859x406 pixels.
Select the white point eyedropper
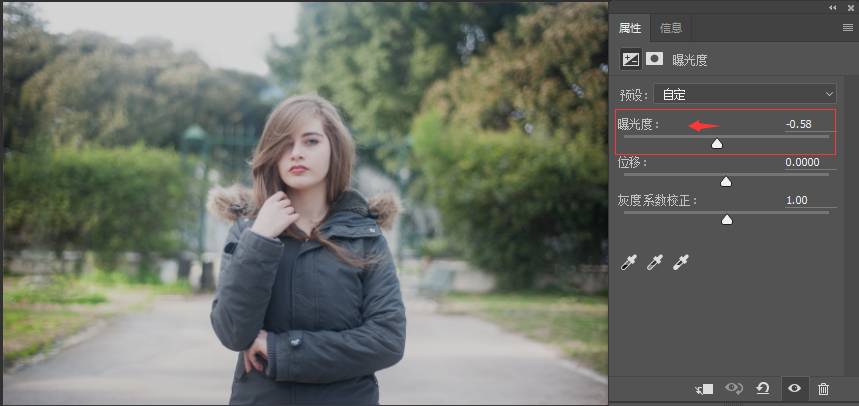[x=680, y=262]
